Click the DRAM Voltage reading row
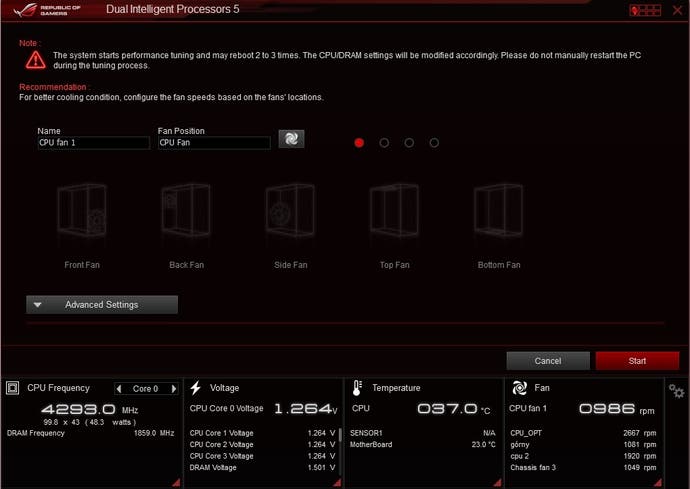 point(262,467)
